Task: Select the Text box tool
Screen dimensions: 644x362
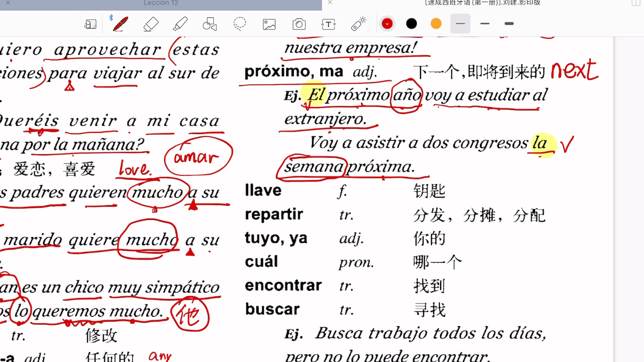Action: pos(329,24)
